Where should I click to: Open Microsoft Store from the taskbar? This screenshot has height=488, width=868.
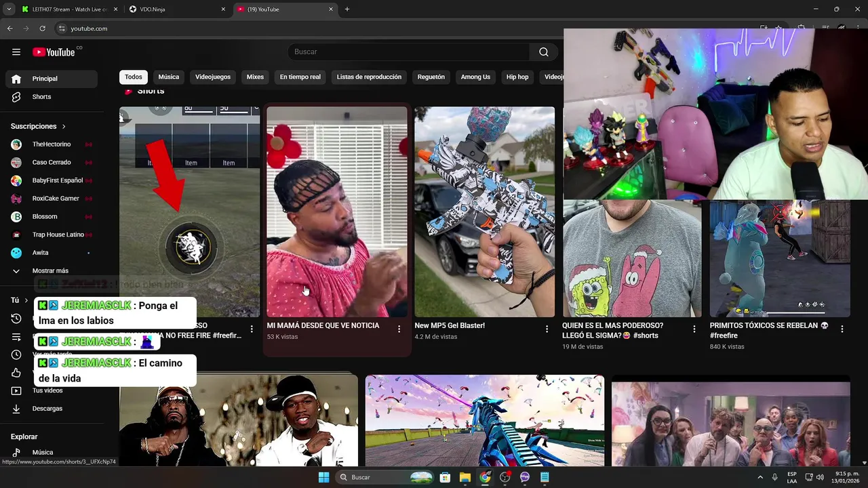coord(445,477)
